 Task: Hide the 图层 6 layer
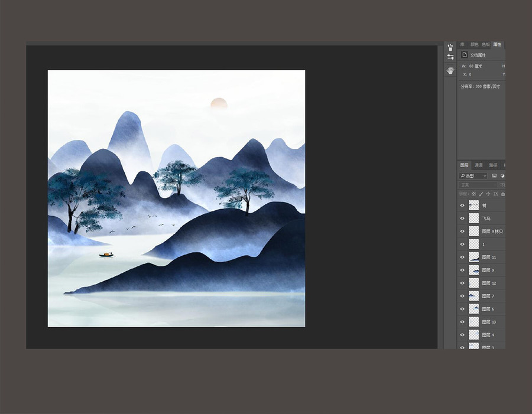(x=462, y=308)
